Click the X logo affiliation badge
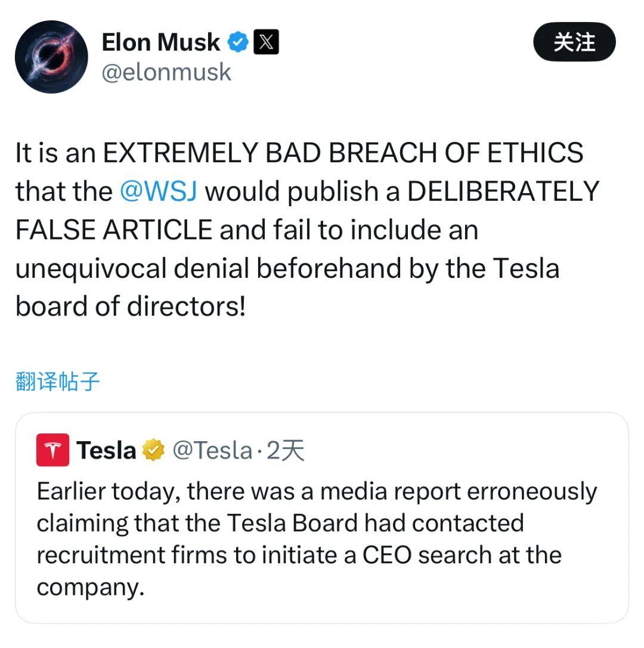Viewport: 644px width, 648px height. click(x=266, y=42)
